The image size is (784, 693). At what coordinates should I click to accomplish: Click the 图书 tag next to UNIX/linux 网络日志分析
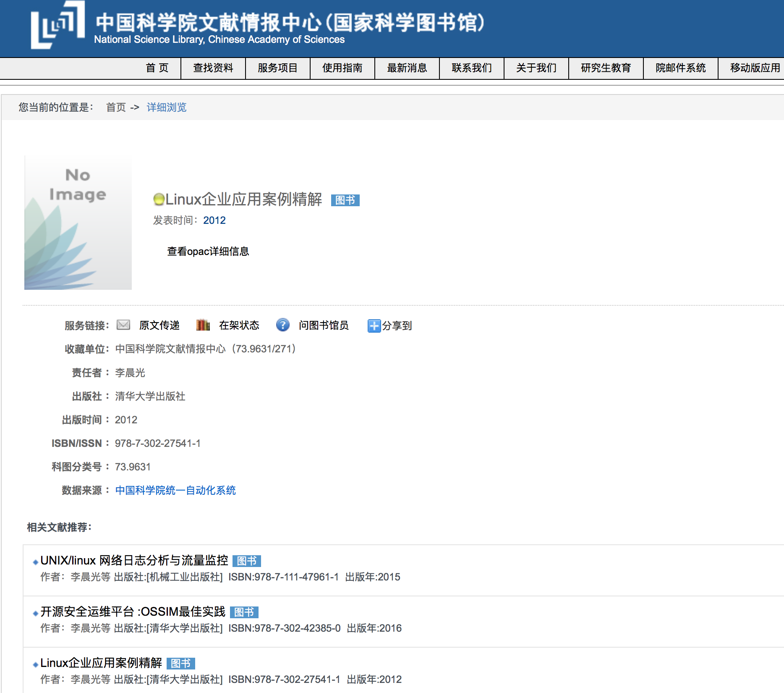point(247,561)
